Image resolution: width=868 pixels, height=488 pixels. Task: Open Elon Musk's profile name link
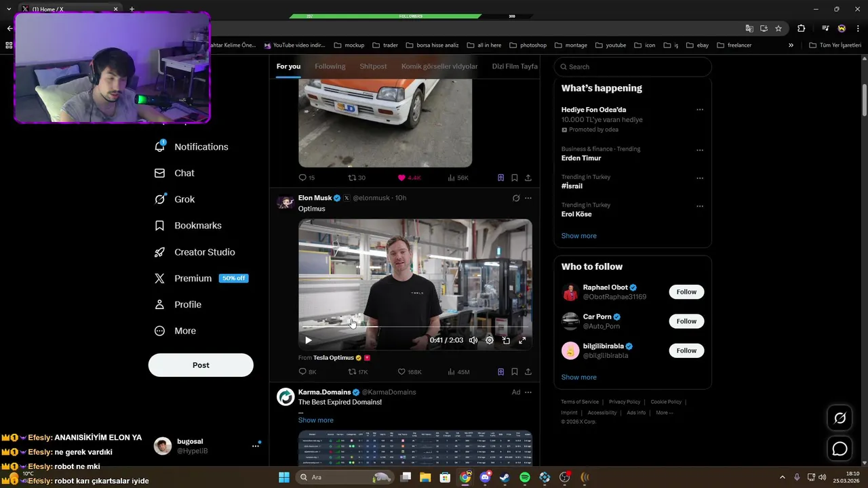click(315, 198)
